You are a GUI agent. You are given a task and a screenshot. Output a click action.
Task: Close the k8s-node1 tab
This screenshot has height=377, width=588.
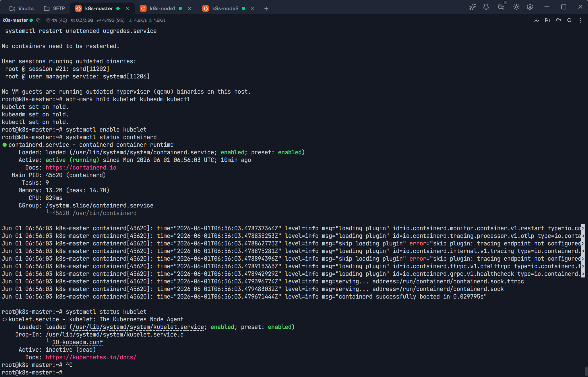pyautogui.click(x=190, y=8)
